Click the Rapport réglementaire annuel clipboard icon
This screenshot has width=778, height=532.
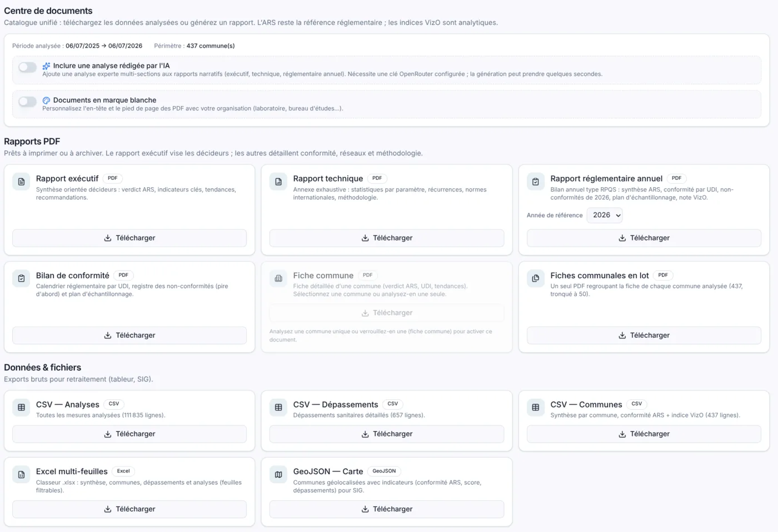point(536,182)
